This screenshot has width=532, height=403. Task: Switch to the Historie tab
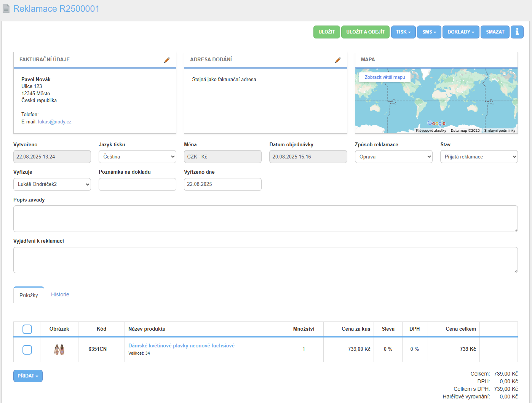coord(60,294)
